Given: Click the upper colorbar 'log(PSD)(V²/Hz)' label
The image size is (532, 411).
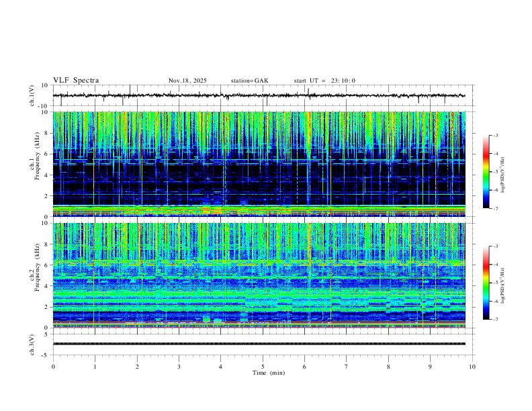Looking at the screenshot, I should (503, 175).
